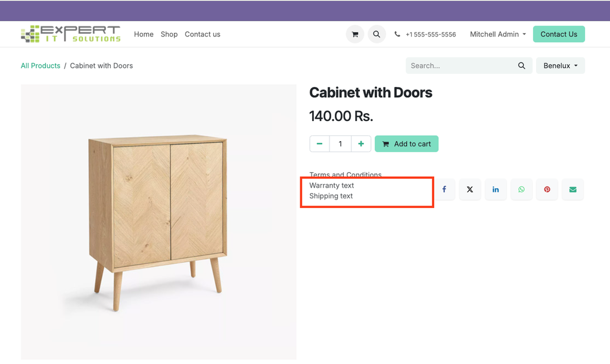Click the cabinet product image
Viewport: 610px width, 364px height.
tap(158, 220)
